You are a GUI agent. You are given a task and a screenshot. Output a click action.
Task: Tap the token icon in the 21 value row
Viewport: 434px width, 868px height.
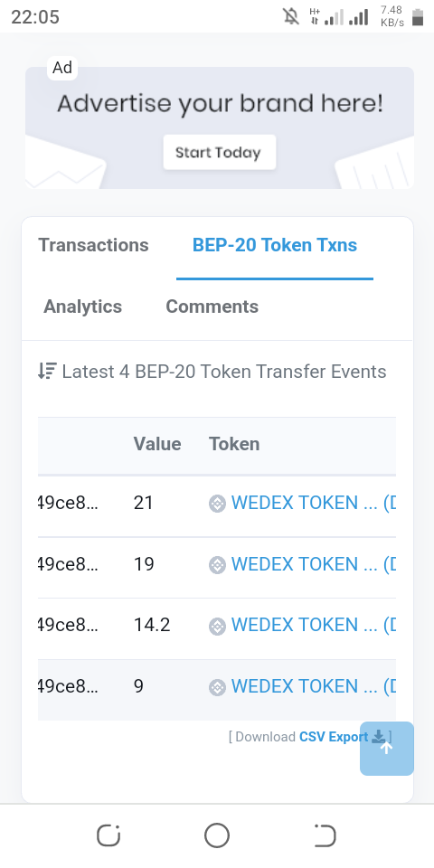click(x=217, y=504)
